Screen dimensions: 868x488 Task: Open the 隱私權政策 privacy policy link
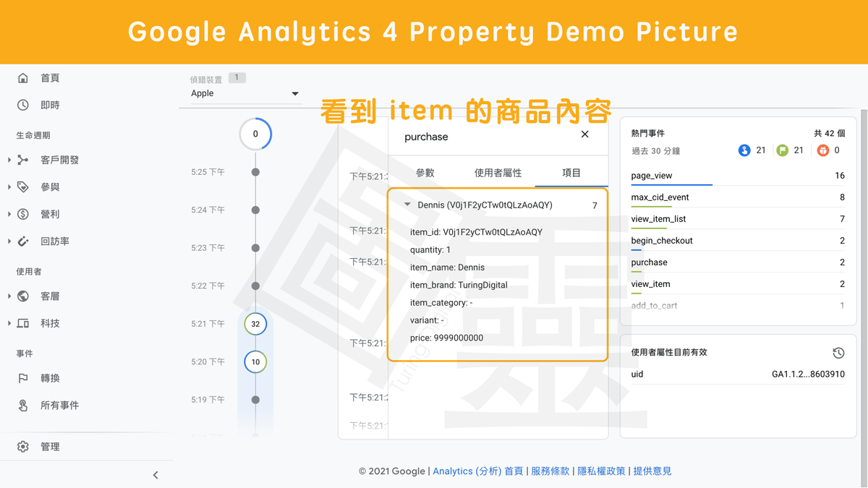[x=601, y=471]
